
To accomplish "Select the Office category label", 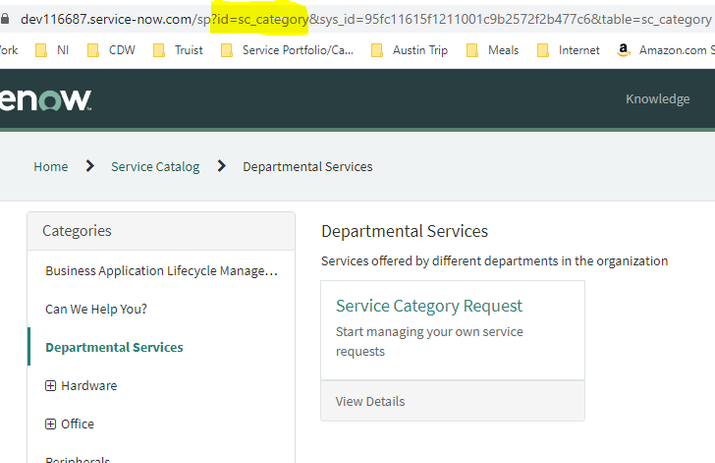I will pos(78,424).
